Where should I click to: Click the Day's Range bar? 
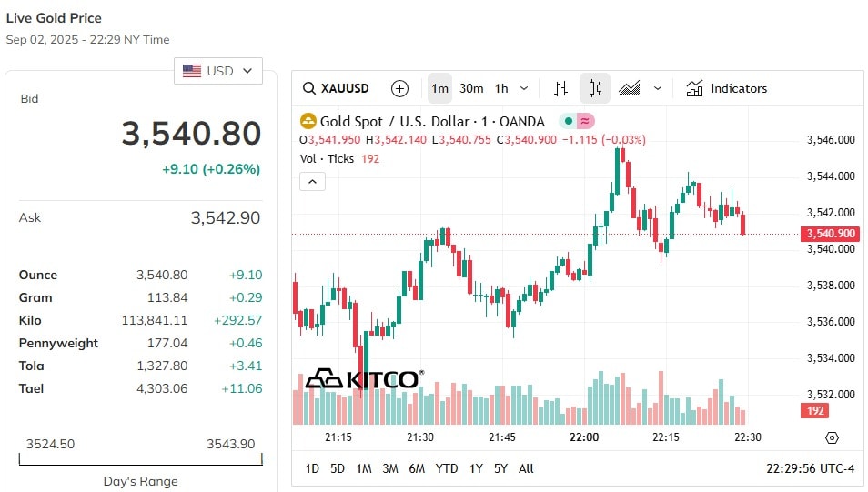141,459
